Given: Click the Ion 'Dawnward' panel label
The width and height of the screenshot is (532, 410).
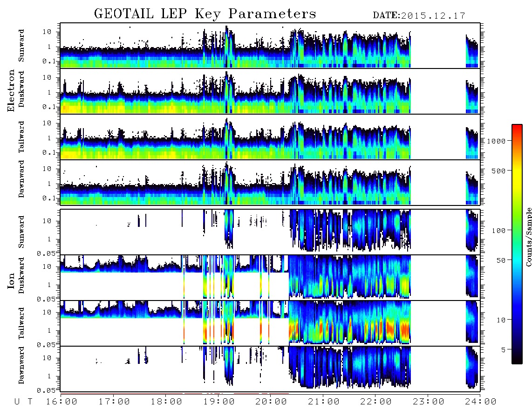Looking at the screenshot, I should (x=21, y=365).
